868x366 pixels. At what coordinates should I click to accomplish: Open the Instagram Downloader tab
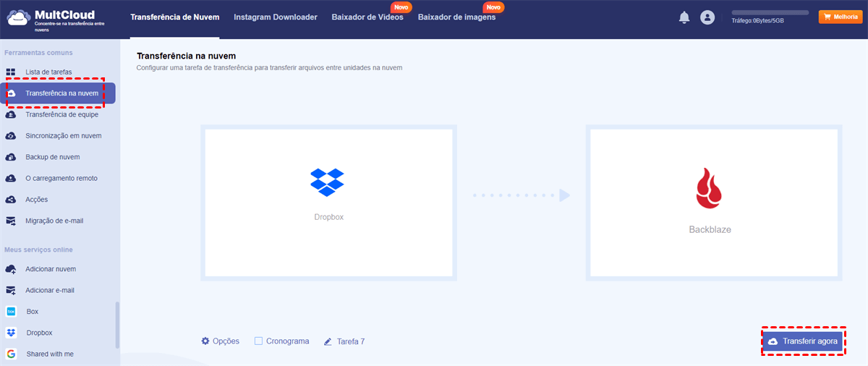click(x=276, y=17)
